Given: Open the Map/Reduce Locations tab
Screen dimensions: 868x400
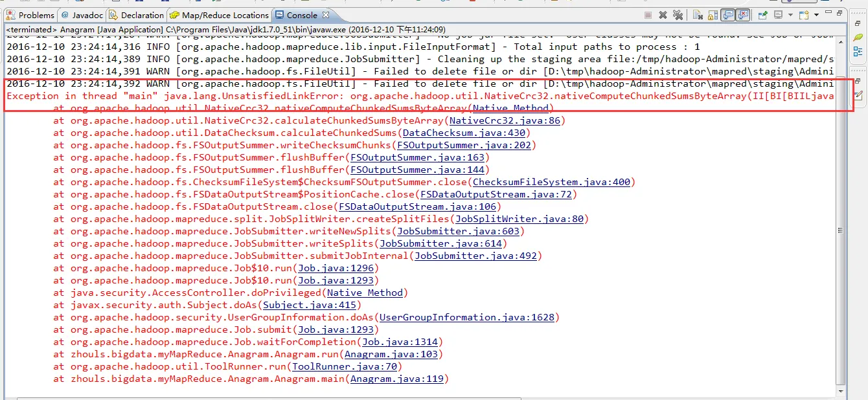Looking at the screenshot, I should click(x=219, y=15).
